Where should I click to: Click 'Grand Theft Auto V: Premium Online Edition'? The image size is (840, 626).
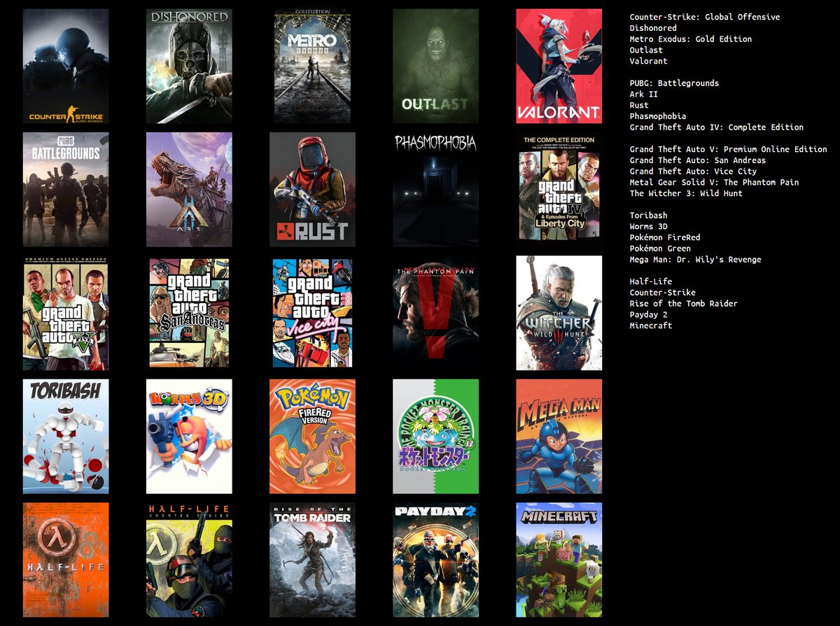pos(728,149)
